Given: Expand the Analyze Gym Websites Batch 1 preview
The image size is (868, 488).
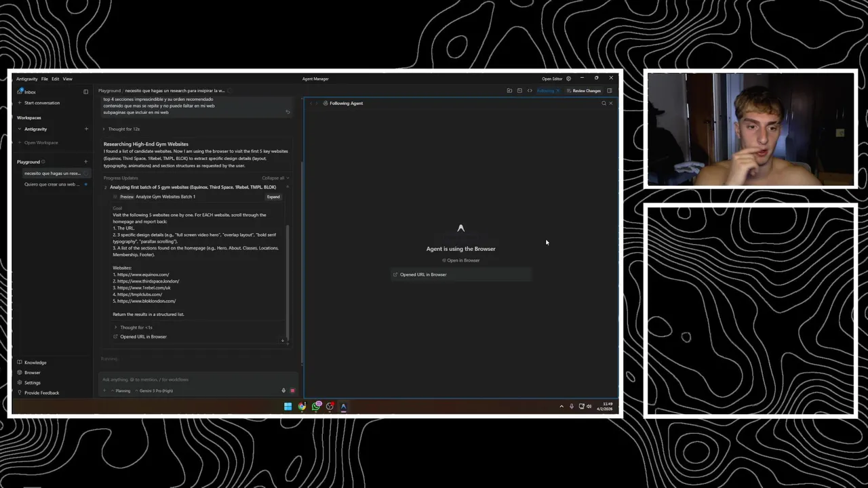Looking at the screenshot, I should pyautogui.click(x=273, y=197).
